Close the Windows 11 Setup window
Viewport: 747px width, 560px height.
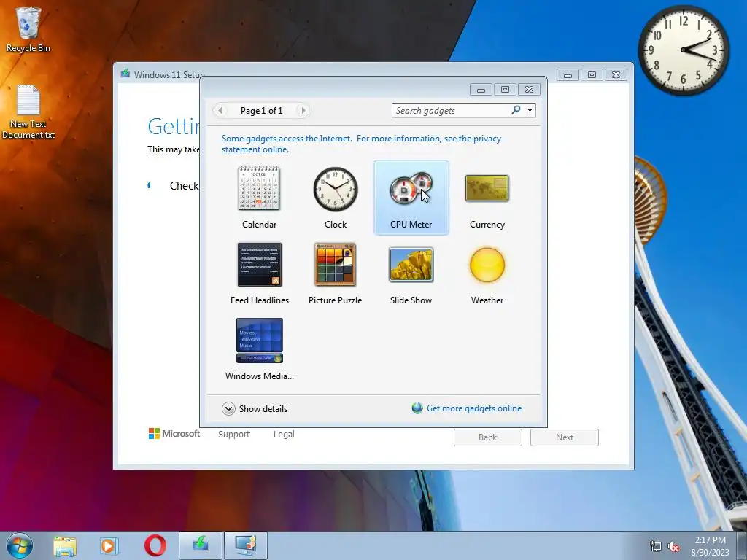[x=616, y=75]
